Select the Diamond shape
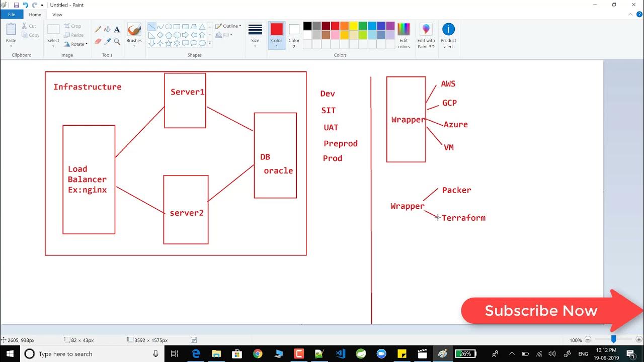644x362 pixels. [160, 35]
